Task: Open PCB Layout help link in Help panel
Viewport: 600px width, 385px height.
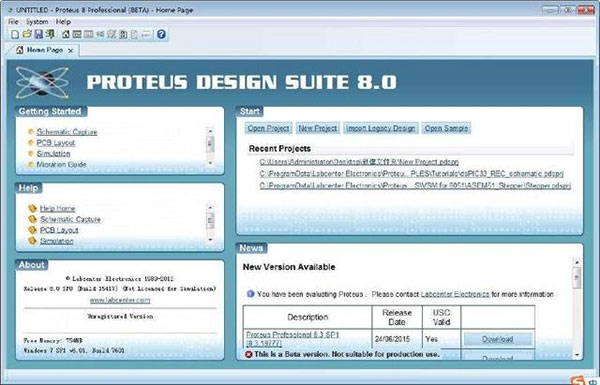Action: click(x=59, y=230)
